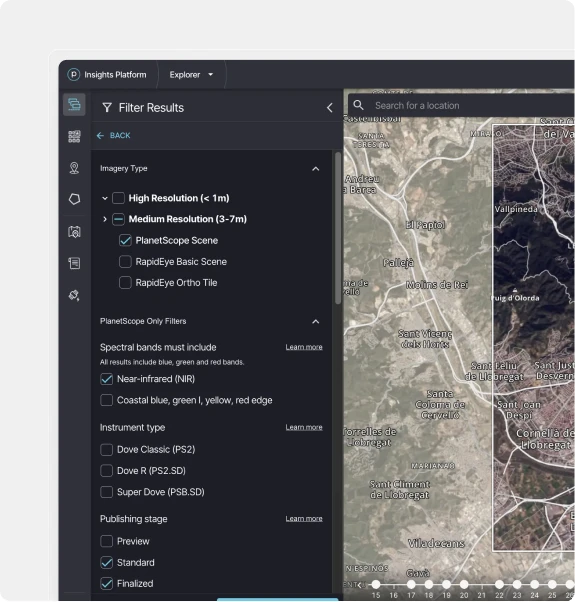Screen dimensions: 575x602
Task: Click Molins de Rei map label
Action: click(x=437, y=285)
